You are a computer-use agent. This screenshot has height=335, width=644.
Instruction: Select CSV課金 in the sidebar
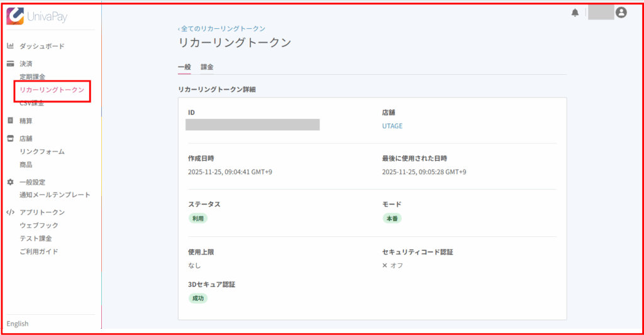(31, 104)
